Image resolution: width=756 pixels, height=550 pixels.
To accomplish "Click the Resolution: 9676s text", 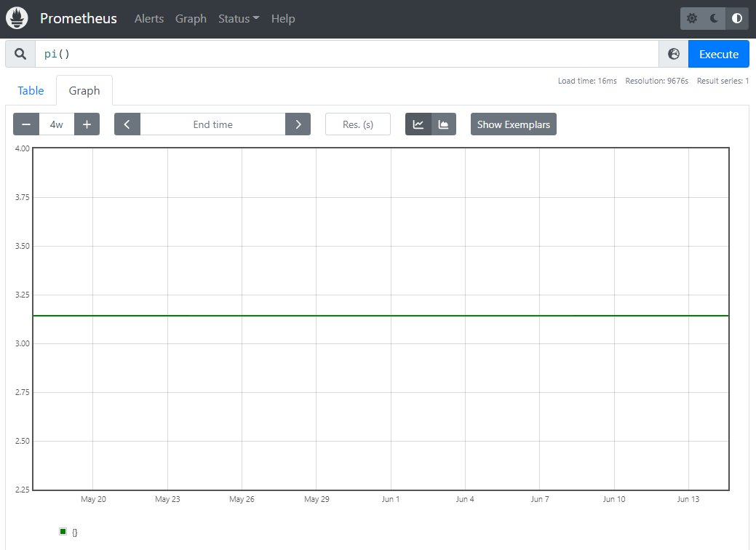I will click(656, 81).
